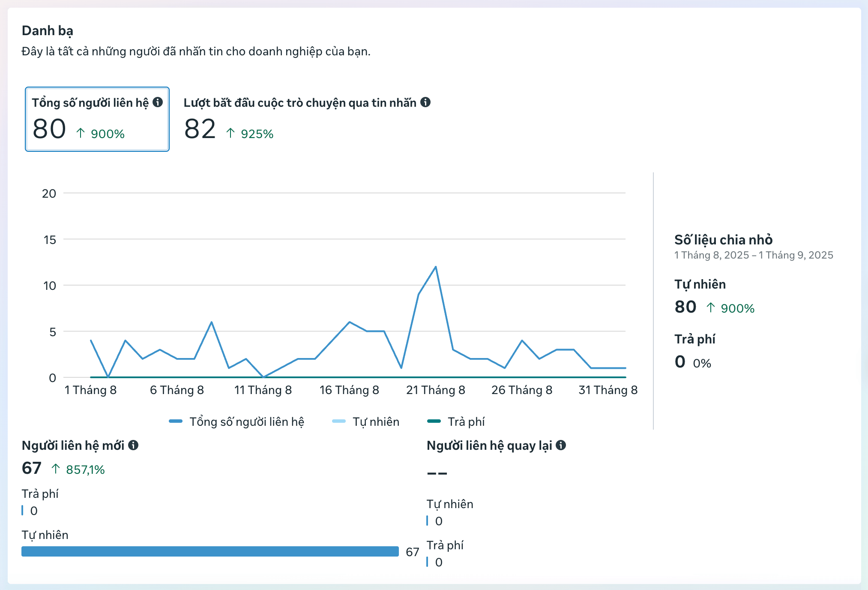Click the 1 Tháng 8 axis label

[x=90, y=390]
